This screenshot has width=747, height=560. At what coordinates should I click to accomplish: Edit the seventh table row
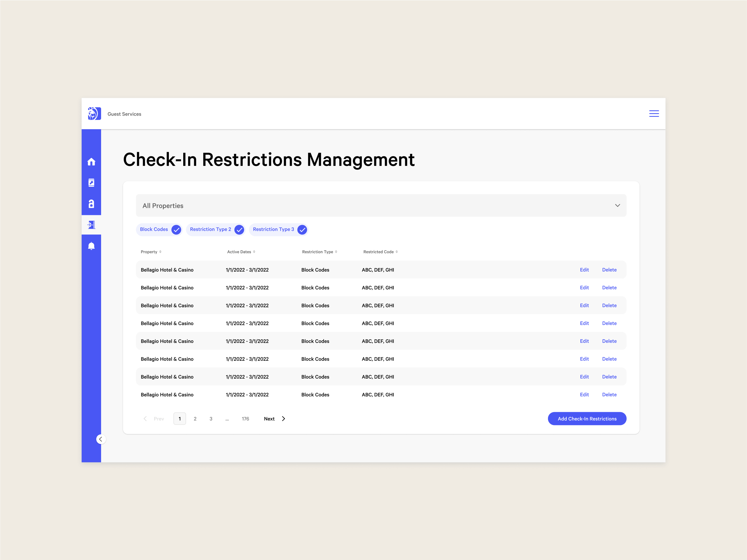(x=584, y=377)
